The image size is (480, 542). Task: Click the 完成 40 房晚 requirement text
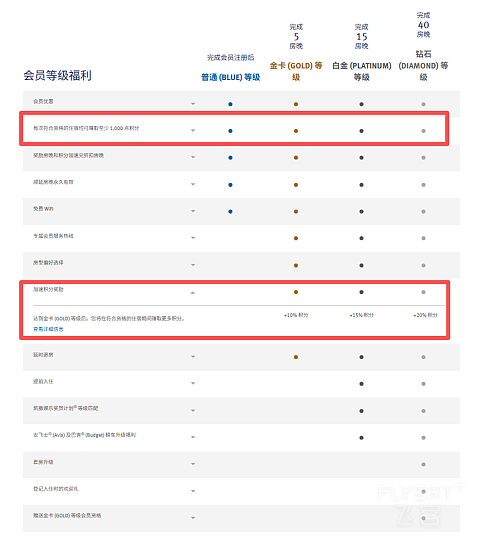click(x=423, y=25)
